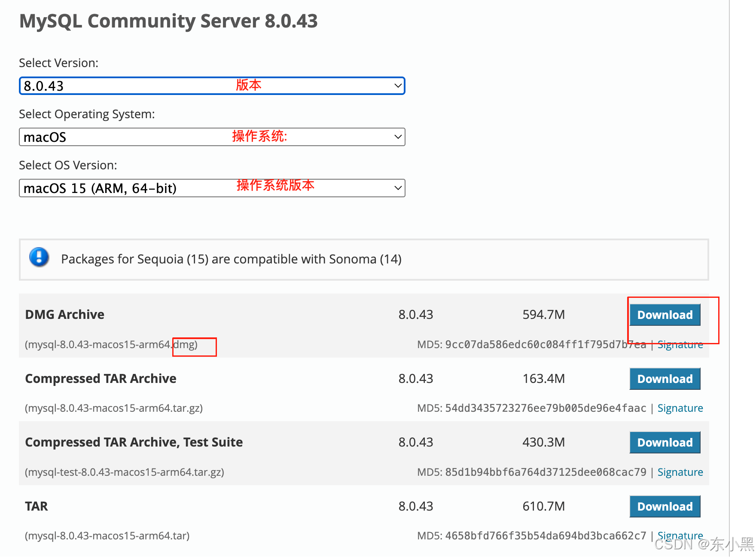This screenshot has height=557, width=756.
Task: Click MD5 hash 9cc07da586edc60c084ff1f795d7b7ea
Action: click(x=546, y=345)
